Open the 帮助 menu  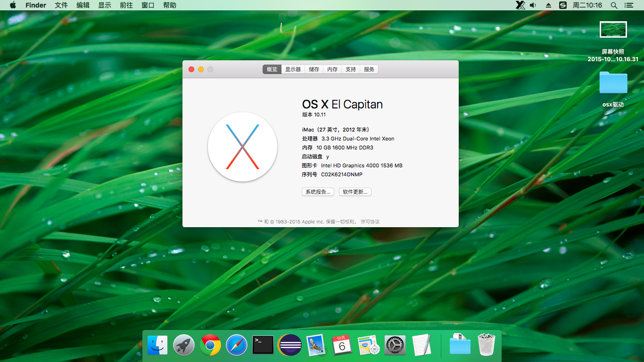pyautogui.click(x=170, y=5)
